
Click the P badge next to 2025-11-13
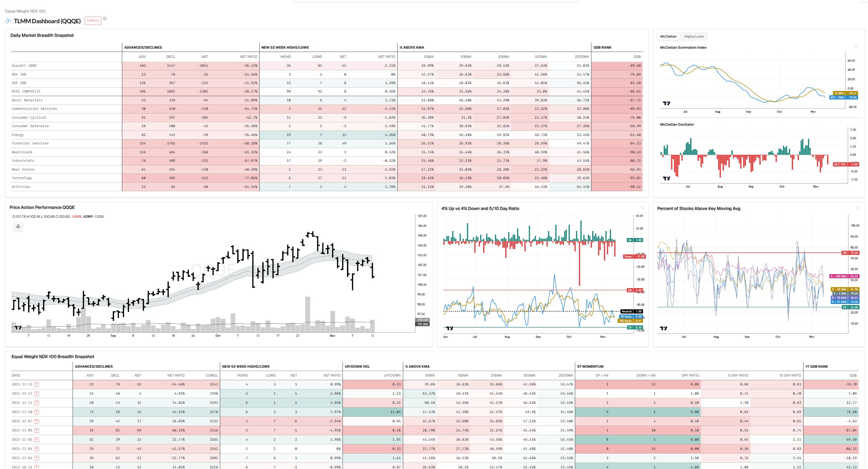[x=37, y=384]
